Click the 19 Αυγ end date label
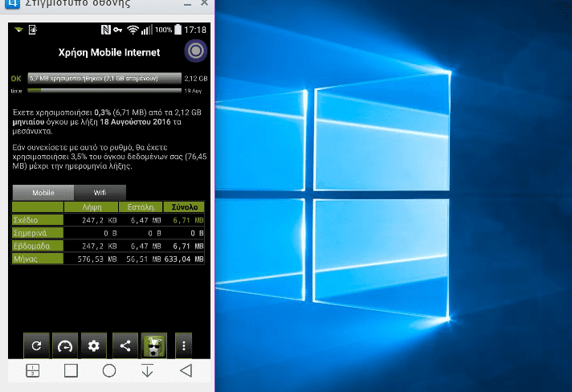This screenshot has height=392, width=572. pos(193,91)
